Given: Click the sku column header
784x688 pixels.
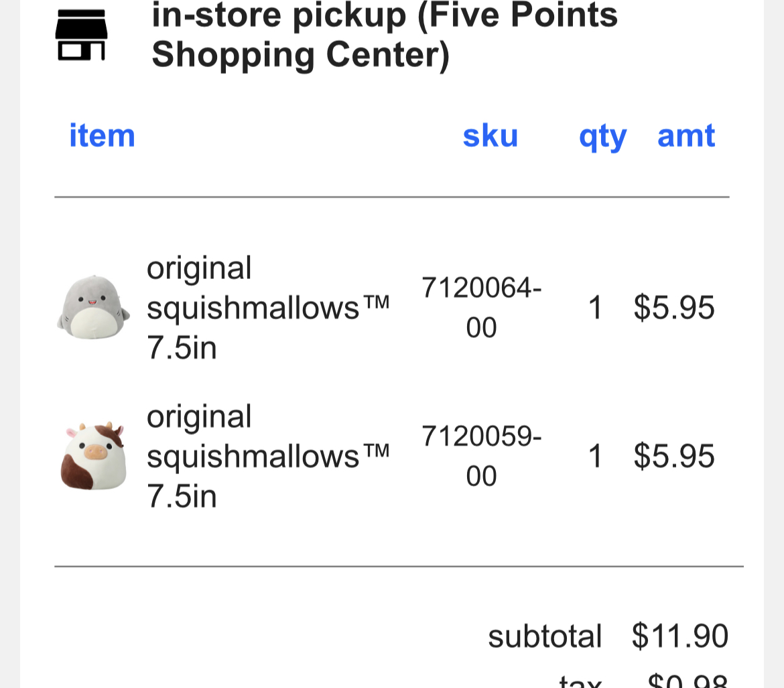Looking at the screenshot, I should (x=490, y=135).
